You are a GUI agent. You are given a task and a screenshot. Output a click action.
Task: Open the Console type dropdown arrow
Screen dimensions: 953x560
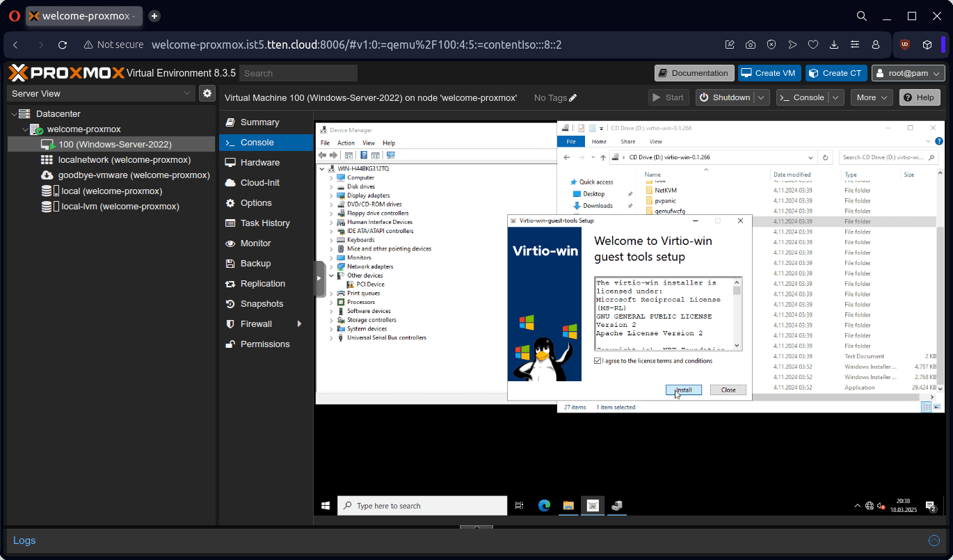coord(836,97)
